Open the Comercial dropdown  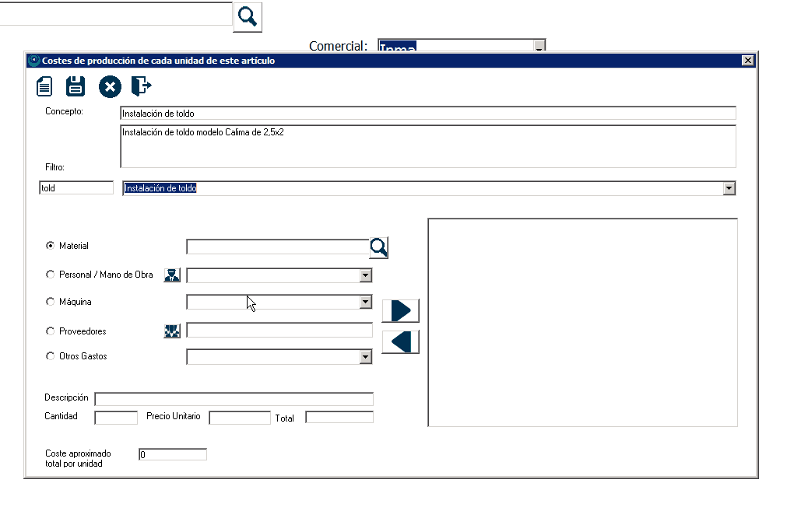(539, 47)
